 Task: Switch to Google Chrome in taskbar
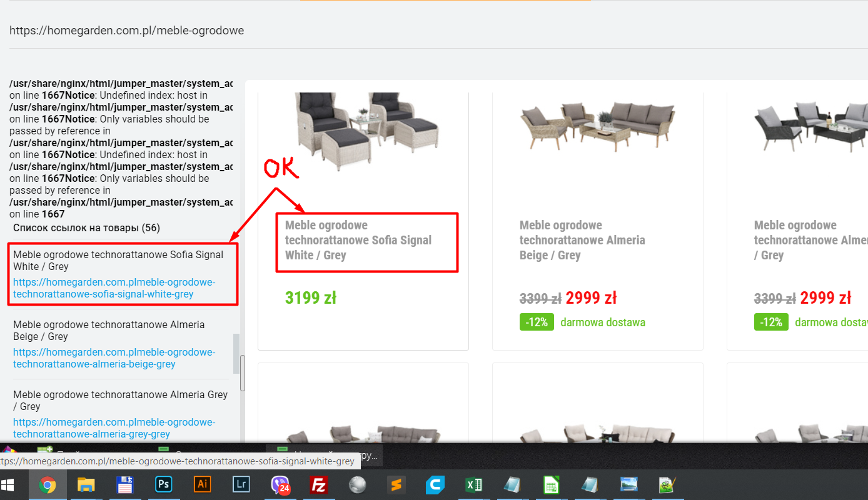pos(48,485)
